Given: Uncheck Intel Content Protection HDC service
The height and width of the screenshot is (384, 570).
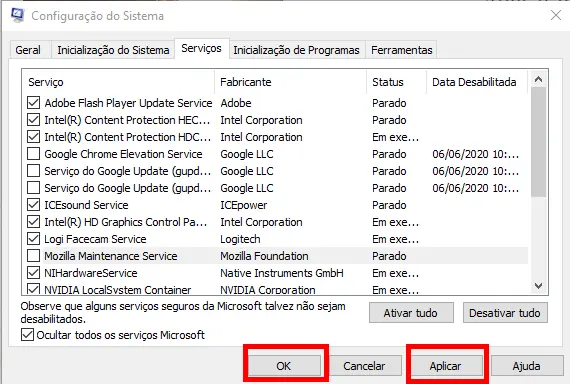Looking at the screenshot, I should (33, 137).
